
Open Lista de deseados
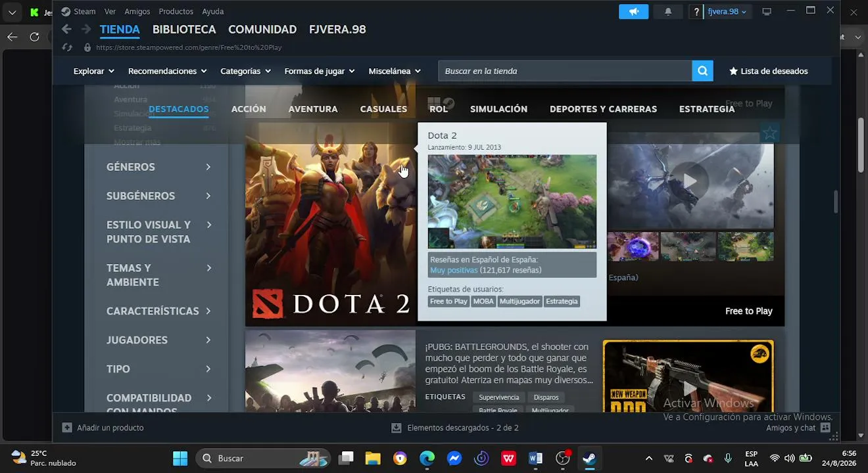(x=768, y=71)
